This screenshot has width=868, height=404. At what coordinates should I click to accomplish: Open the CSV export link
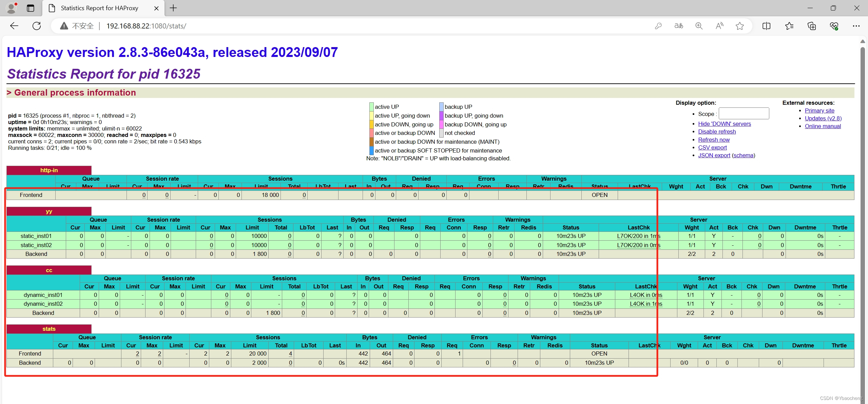(x=712, y=147)
